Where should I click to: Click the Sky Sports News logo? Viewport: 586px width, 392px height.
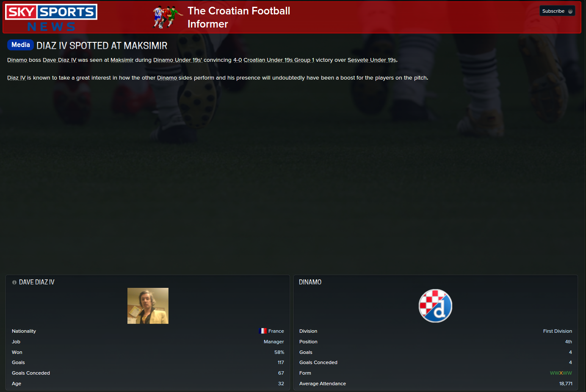pos(51,18)
